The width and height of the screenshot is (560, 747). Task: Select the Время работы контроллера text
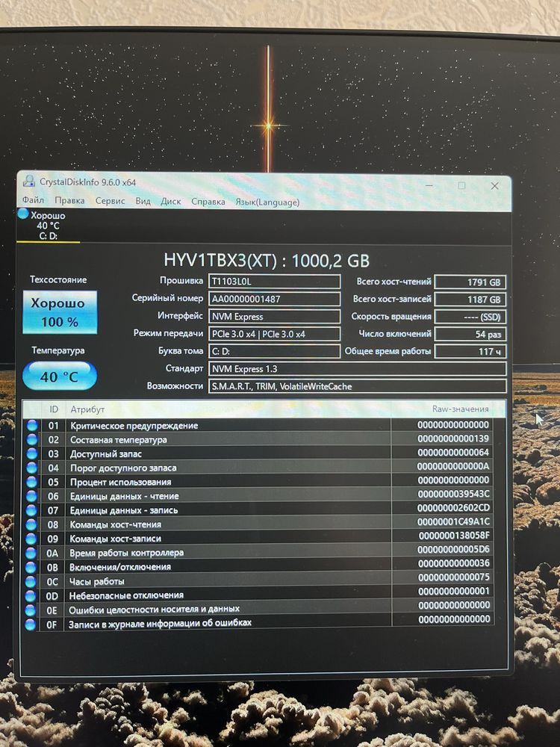tap(126, 553)
